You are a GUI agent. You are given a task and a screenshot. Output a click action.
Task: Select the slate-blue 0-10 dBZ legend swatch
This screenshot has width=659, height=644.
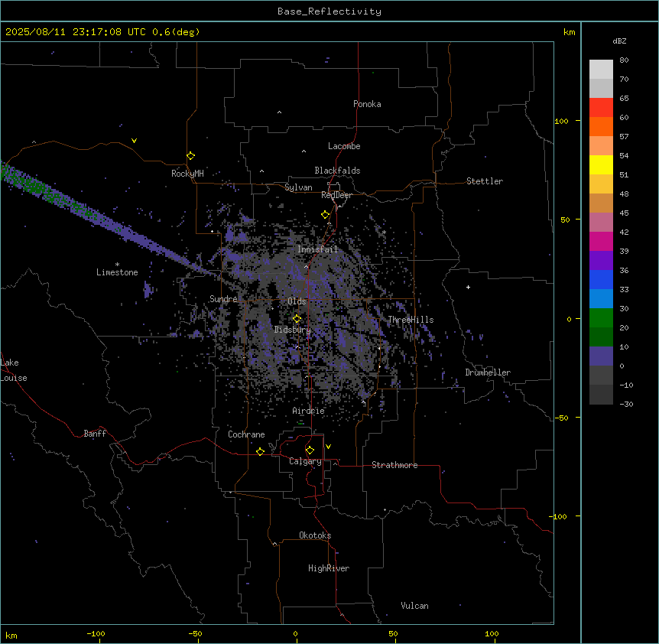tap(601, 356)
